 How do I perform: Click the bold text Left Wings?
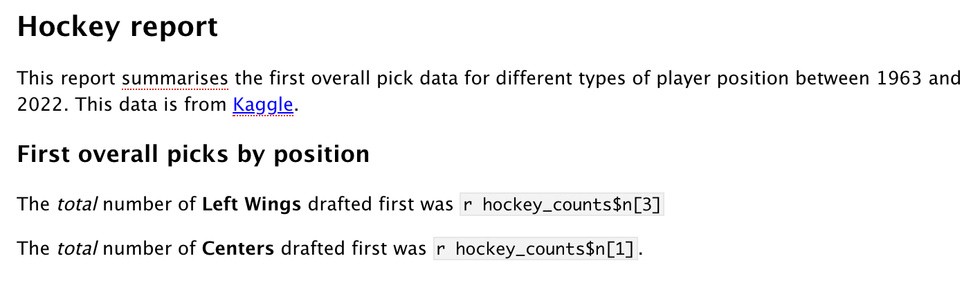pyautogui.click(x=252, y=206)
